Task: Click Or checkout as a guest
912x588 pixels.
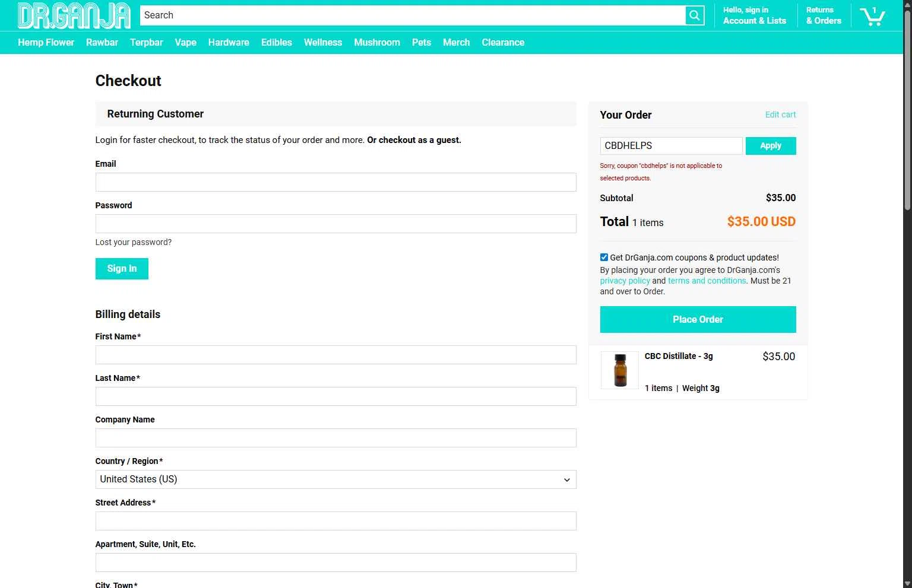Action: [414, 141]
